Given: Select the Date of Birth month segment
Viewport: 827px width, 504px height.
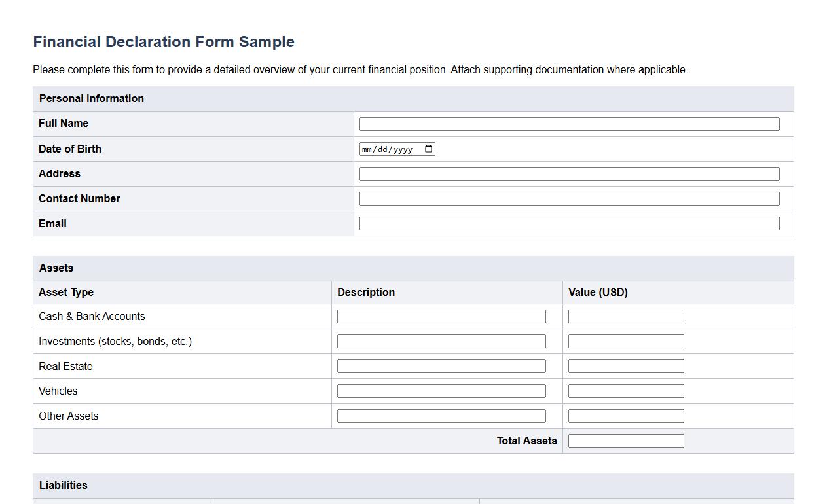Looking at the screenshot, I should click(368, 149).
